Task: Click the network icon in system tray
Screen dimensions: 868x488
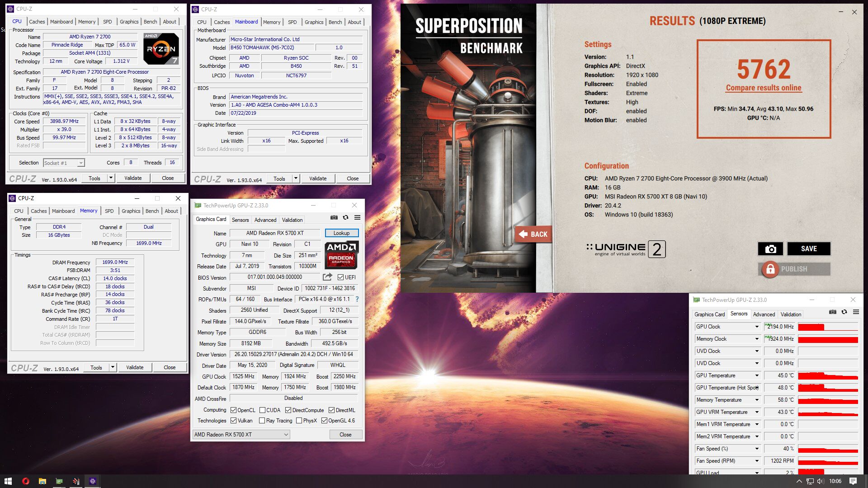Action: point(810,481)
